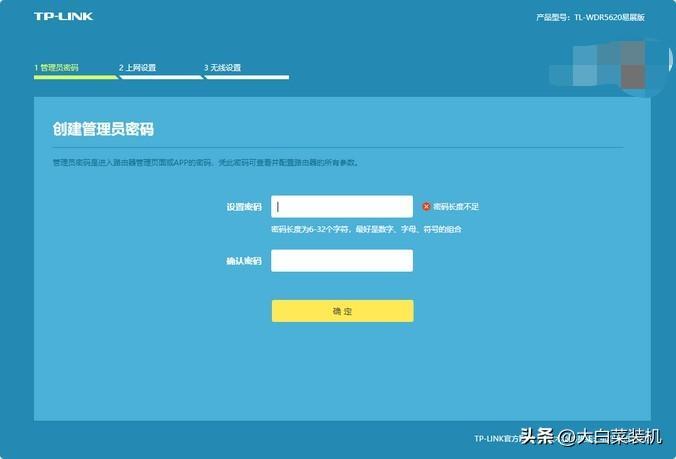Focus the 确认密码 input field

click(x=342, y=261)
